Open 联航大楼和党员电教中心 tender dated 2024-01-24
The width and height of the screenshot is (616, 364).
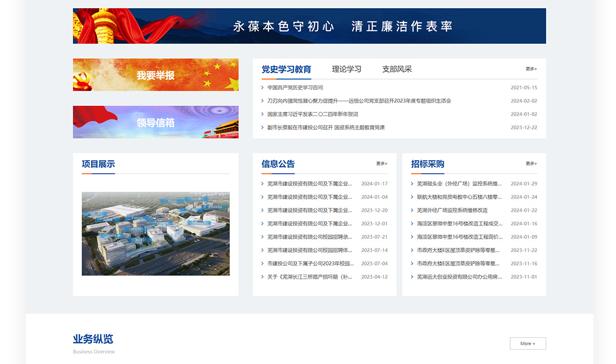tap(459, 197)
